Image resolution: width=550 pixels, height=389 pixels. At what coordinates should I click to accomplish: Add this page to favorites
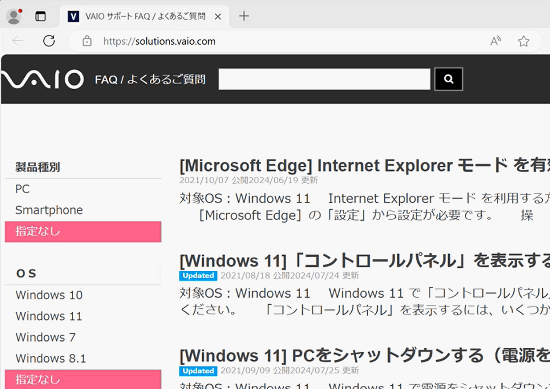click(523, 41)
